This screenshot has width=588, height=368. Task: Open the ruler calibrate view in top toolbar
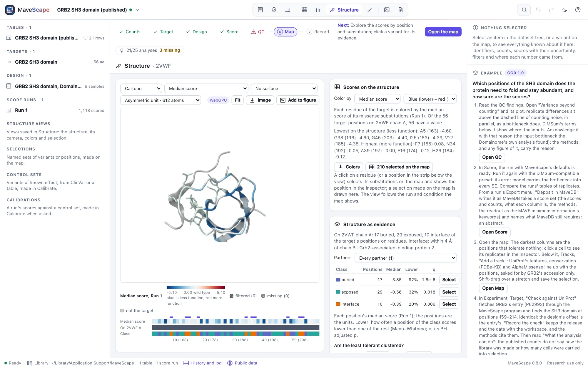pos(370,10)
